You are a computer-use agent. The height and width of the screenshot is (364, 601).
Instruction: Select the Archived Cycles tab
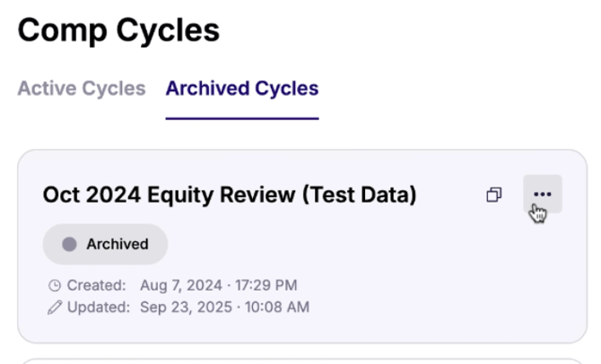coord(242,89)
